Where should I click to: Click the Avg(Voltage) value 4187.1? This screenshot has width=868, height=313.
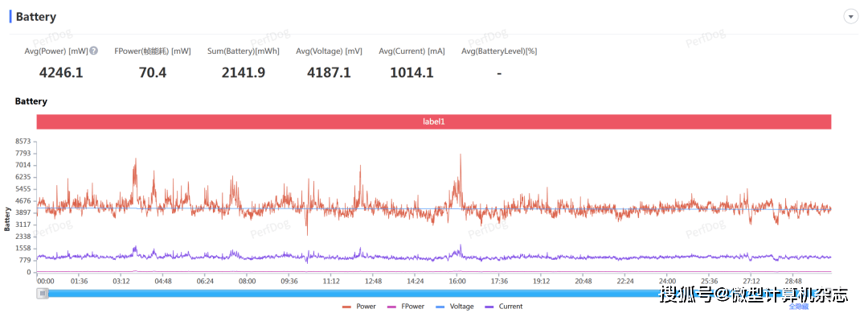[x=329, y=72]
